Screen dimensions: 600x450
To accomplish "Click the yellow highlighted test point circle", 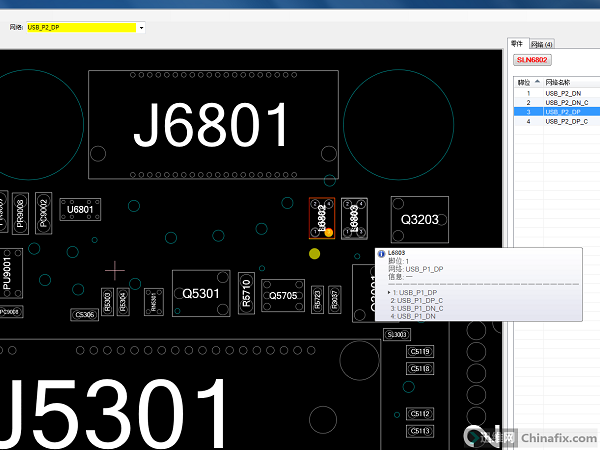I will [315, 254].
